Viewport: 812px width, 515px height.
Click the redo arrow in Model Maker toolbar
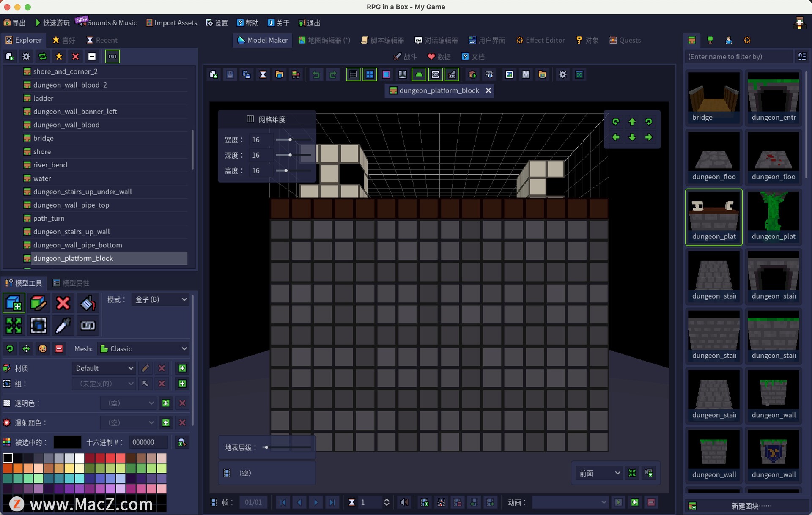tap(333, 74)
